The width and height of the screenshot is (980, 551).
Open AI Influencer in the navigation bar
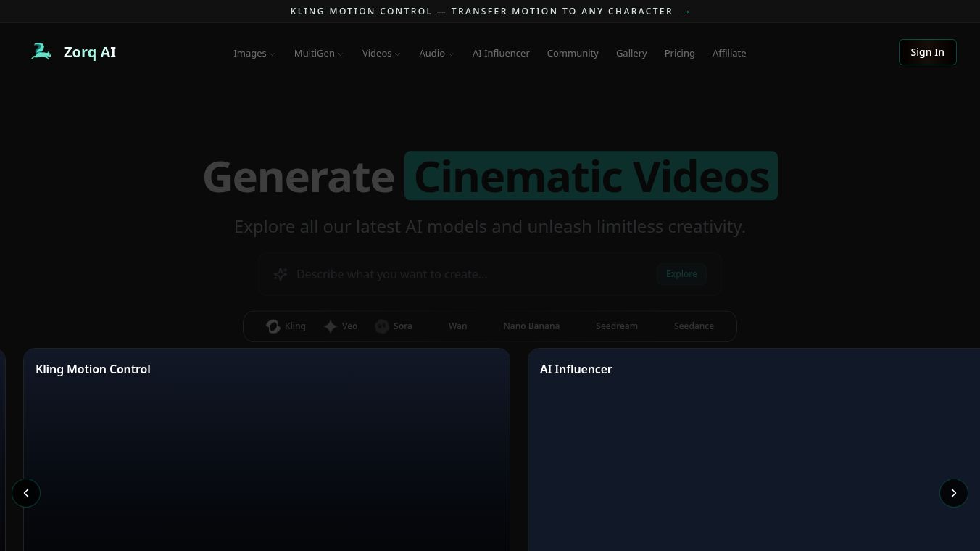(501, 54)
